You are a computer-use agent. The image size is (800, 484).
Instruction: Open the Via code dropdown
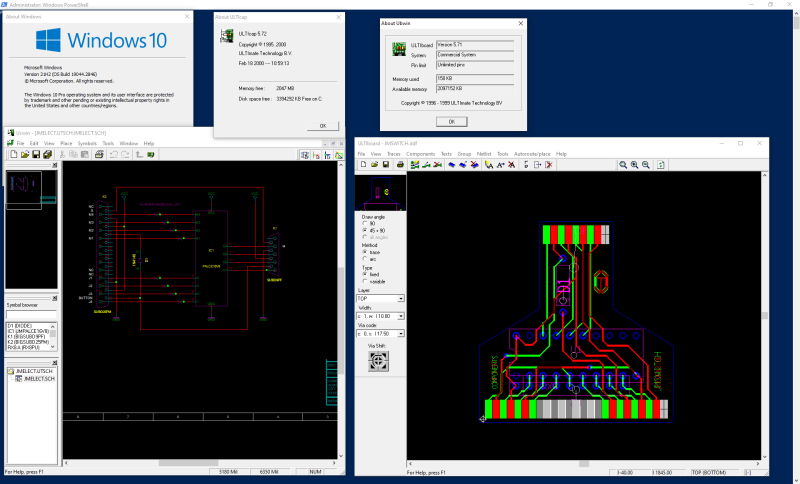[x=400, y=332]
